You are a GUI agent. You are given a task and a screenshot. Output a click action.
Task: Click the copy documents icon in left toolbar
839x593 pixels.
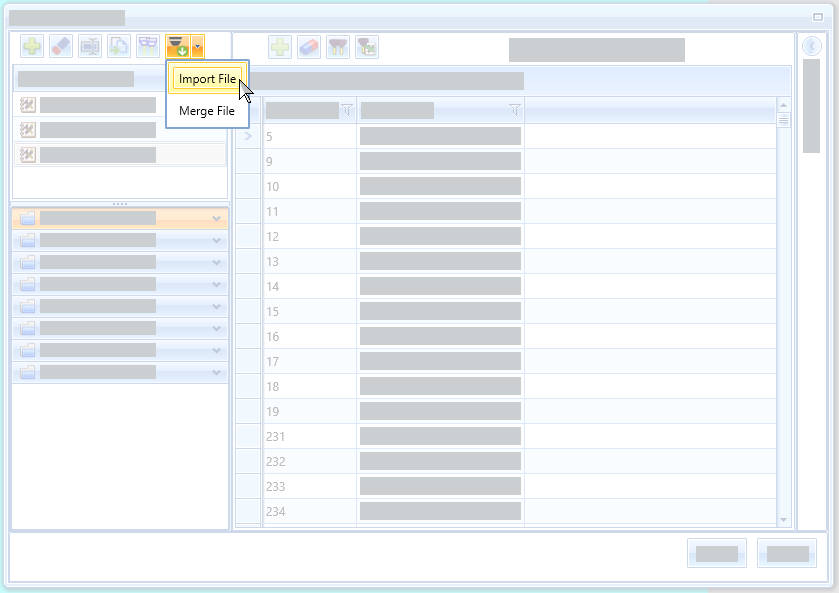[x=119, y=46]
